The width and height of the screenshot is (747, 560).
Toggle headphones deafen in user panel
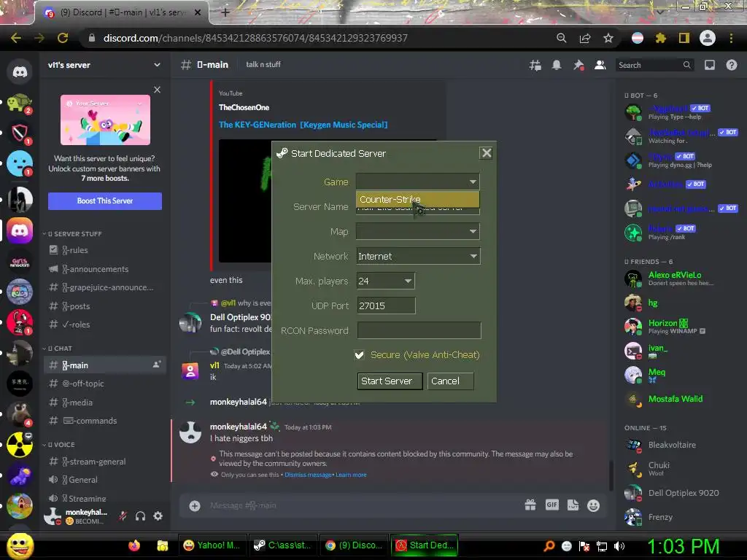click(140, 516)
